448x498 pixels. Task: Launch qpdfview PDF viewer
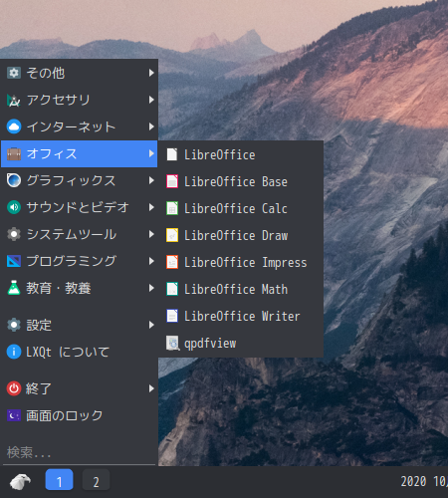[241, 343]
